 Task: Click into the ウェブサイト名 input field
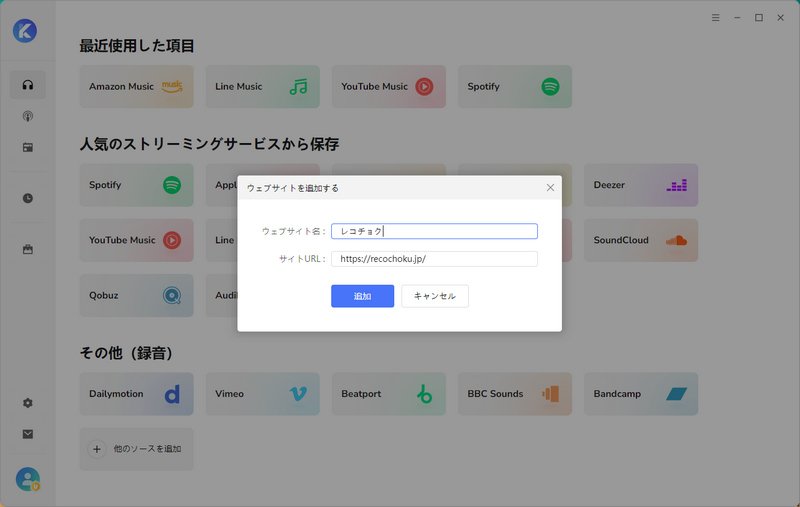tap(434, 231)
